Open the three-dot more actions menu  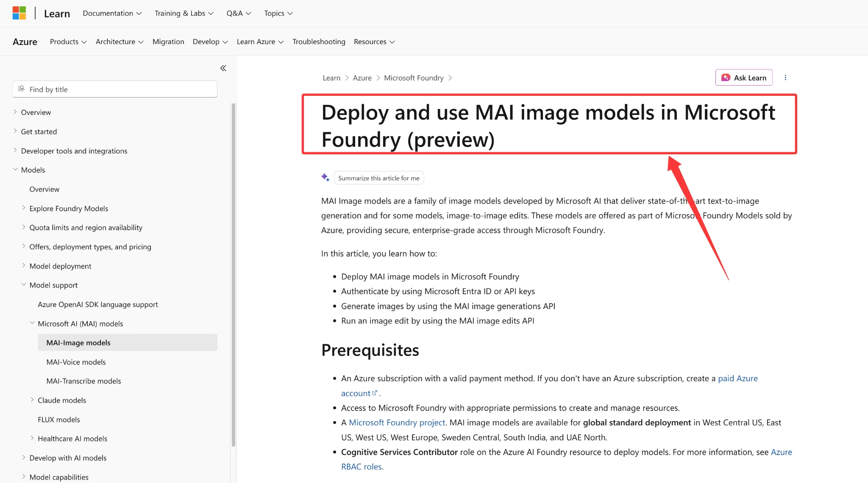785,78
